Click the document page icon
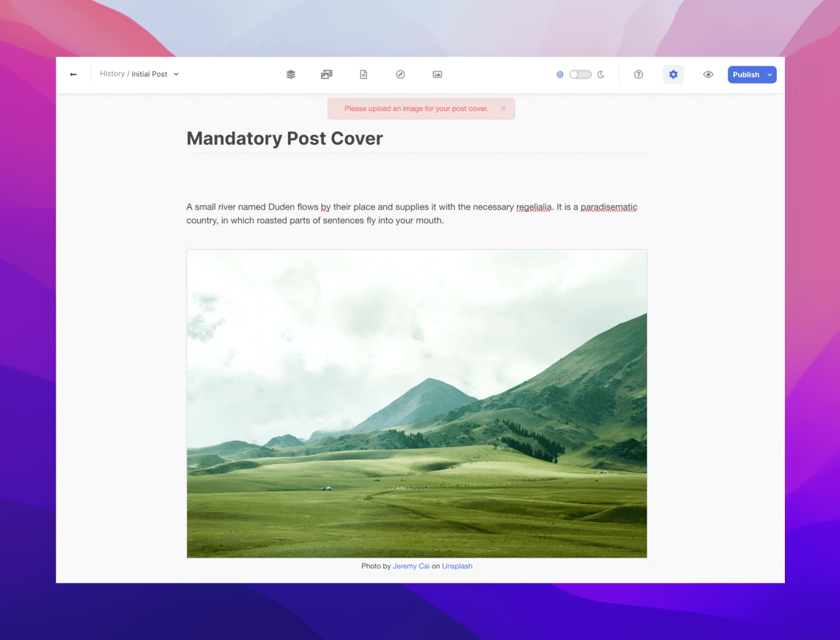The image size is (840, 640). point(364,75)
